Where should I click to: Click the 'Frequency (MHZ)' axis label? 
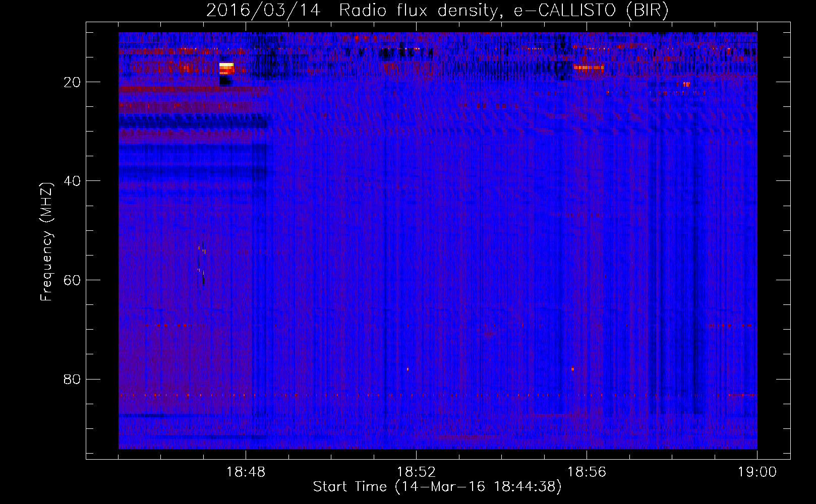46,242
